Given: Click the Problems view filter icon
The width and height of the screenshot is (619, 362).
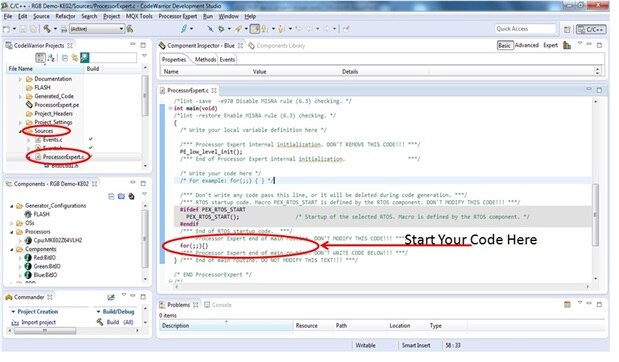Looking at the screenshot, I should [x=567, y=304].
